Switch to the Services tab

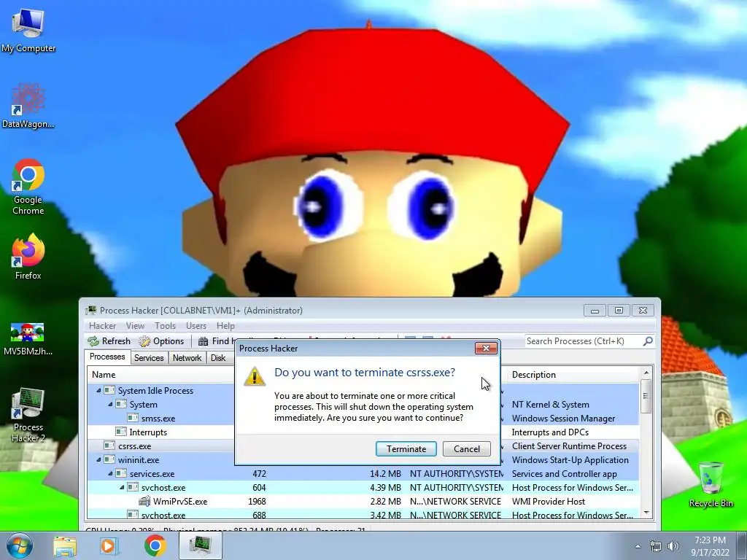tap(149, 357)
